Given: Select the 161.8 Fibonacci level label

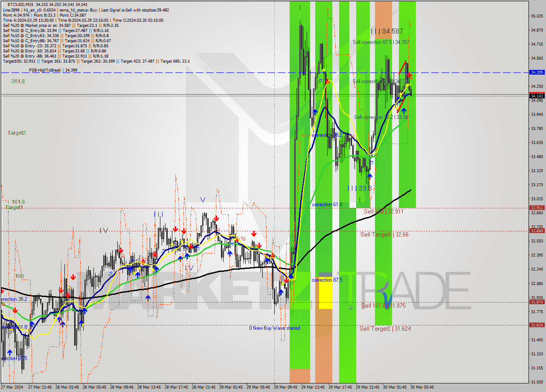Looking at the screenshot, I should (18, 202).
